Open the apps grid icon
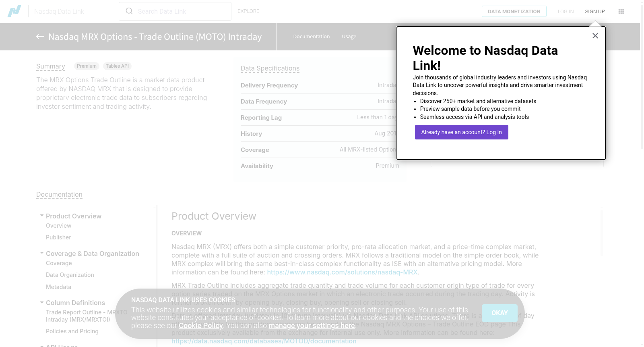 tap(621, 11)
